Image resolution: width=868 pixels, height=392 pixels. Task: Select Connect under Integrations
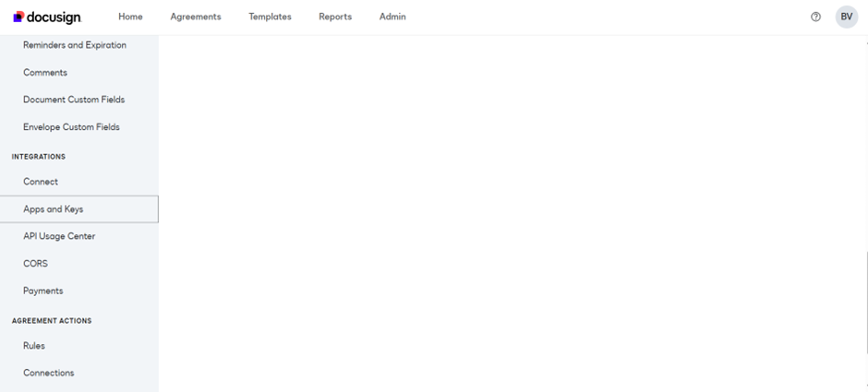click(x=41, y=182)
